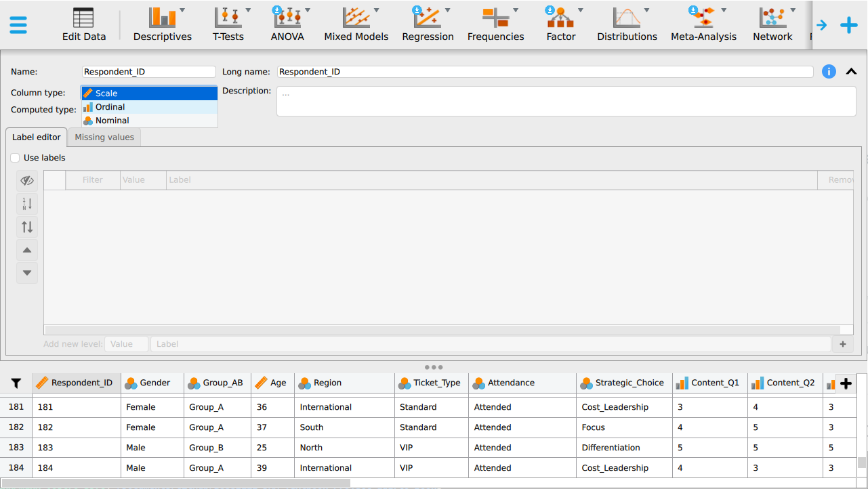This screenshot has height=489, width=868.
Task: Open the Descriptives dropdown arrow
Action: 182,10
